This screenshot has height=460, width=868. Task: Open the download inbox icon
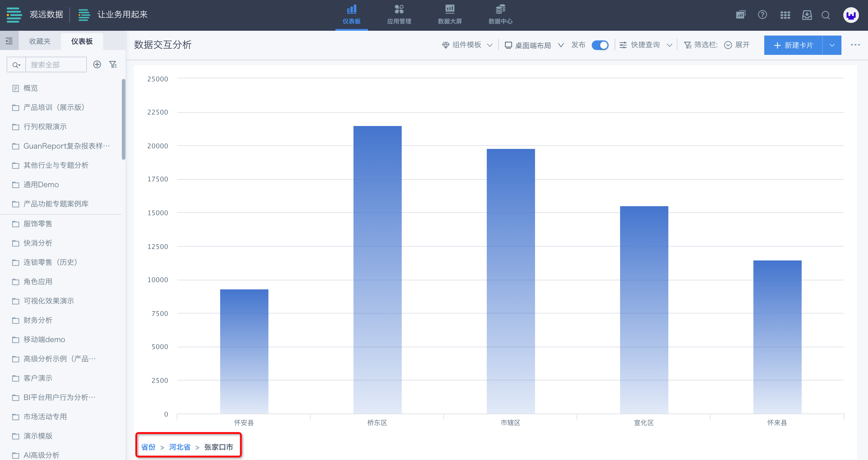pyautogui.click(x=807, y=15)
